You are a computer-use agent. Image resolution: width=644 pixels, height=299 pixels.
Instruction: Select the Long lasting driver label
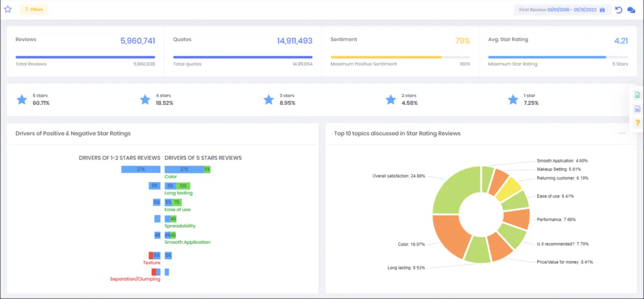click(x=178, y=193)
